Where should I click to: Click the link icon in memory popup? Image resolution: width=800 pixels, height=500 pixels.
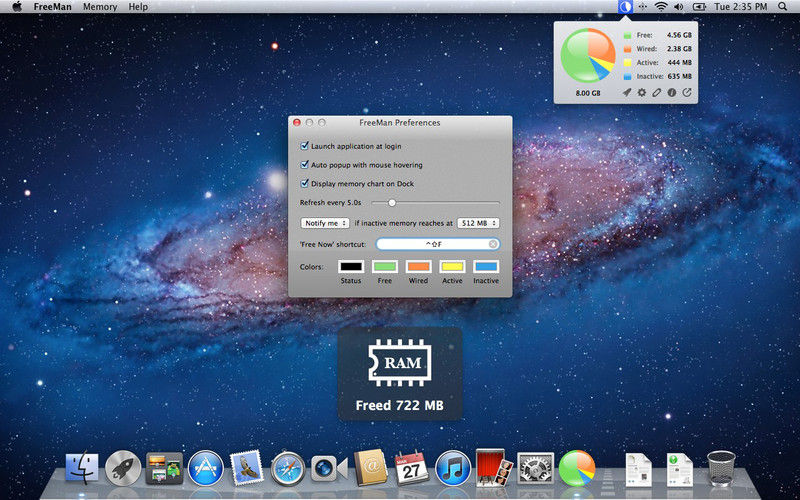[657, 92]
